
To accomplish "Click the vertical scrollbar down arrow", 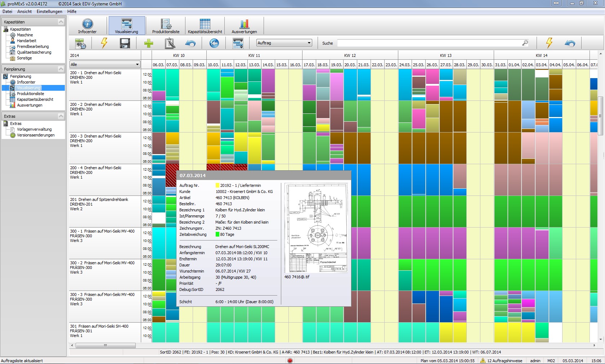I will (601, 339).
